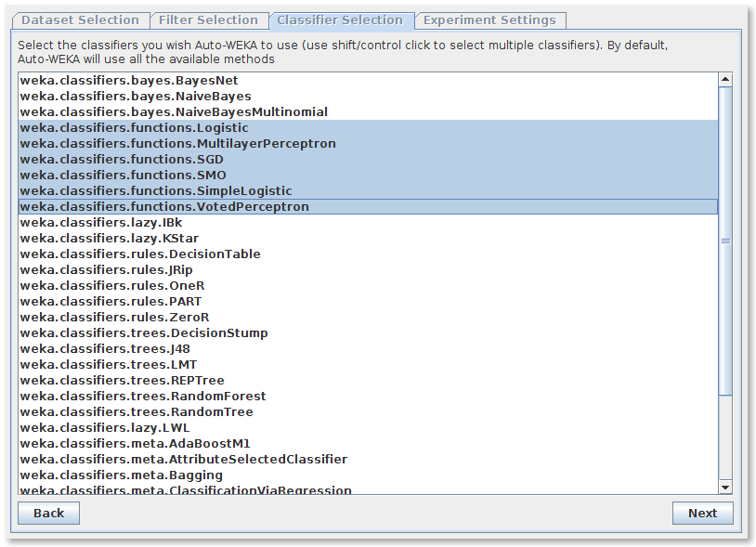Select weka.classifiers.trees.J48

369,349
